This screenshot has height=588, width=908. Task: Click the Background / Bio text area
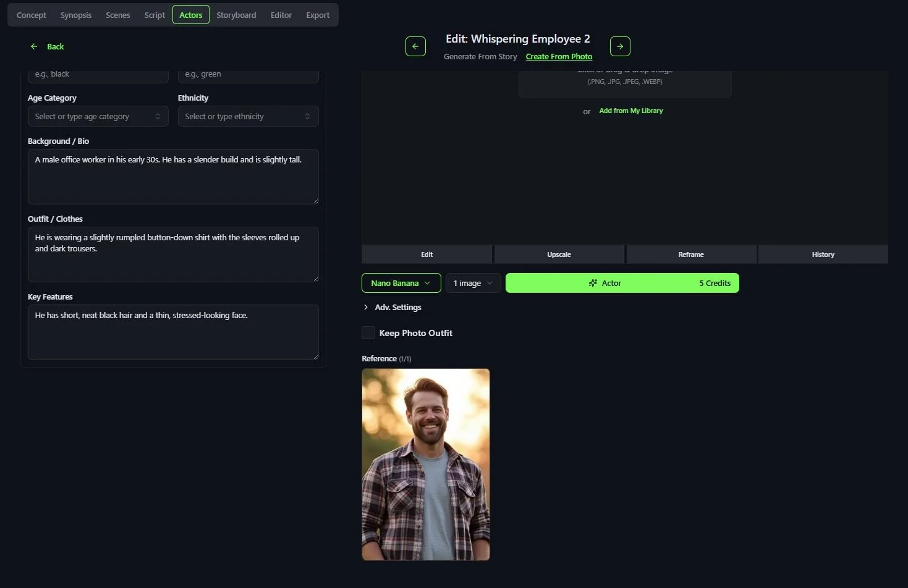pos(173,177)
